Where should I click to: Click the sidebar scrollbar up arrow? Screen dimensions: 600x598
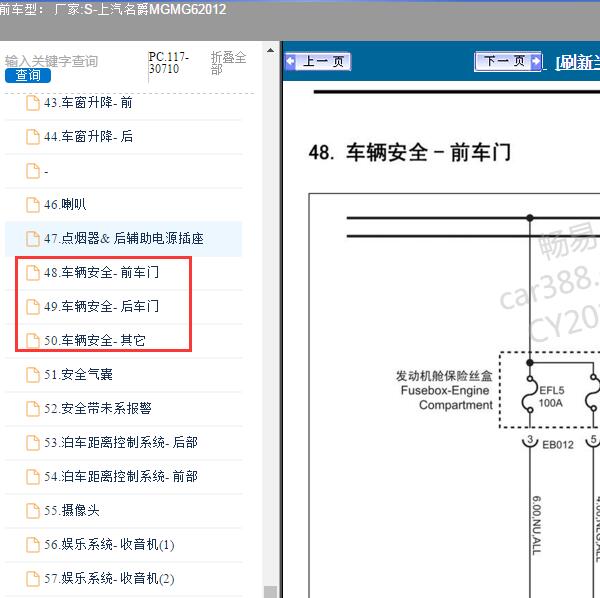pyautogui.click(x=271, y=50)
